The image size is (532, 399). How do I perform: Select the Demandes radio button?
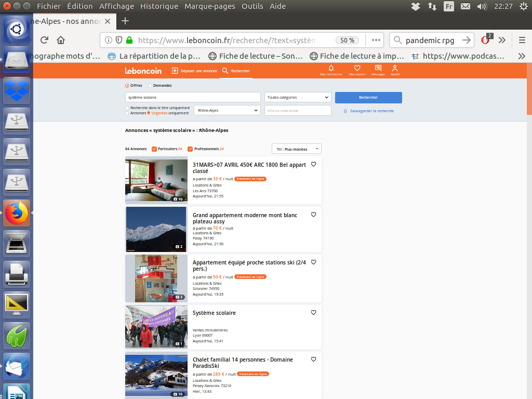pos(151,86)
